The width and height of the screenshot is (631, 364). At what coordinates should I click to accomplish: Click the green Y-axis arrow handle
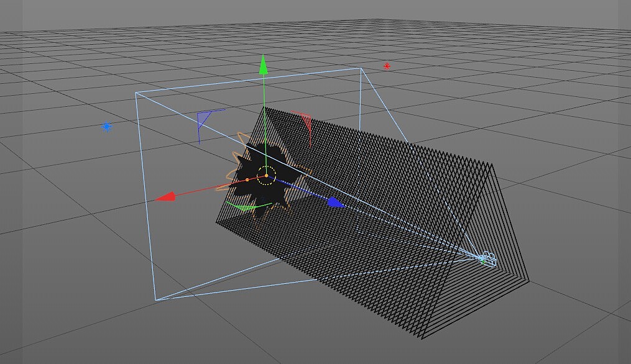pos(263,65)
